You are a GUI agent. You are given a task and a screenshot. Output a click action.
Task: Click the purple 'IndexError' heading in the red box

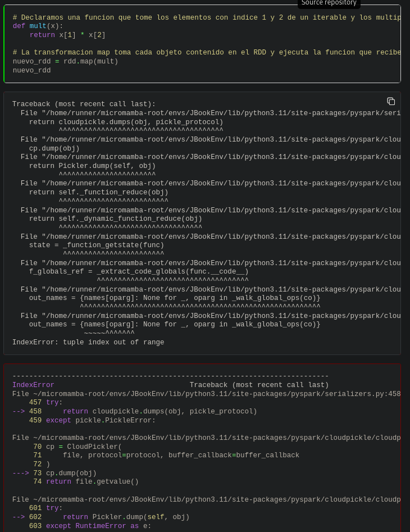(33, 385)
